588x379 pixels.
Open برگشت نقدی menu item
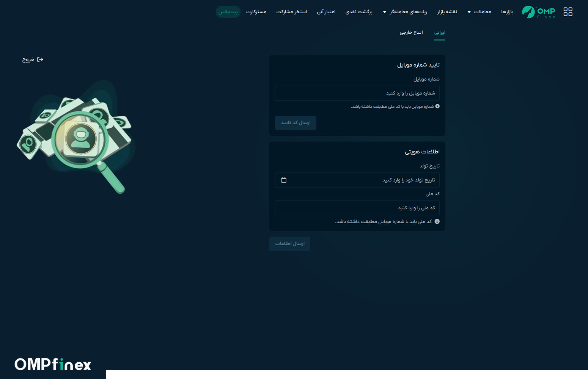[x=359, y=12]
